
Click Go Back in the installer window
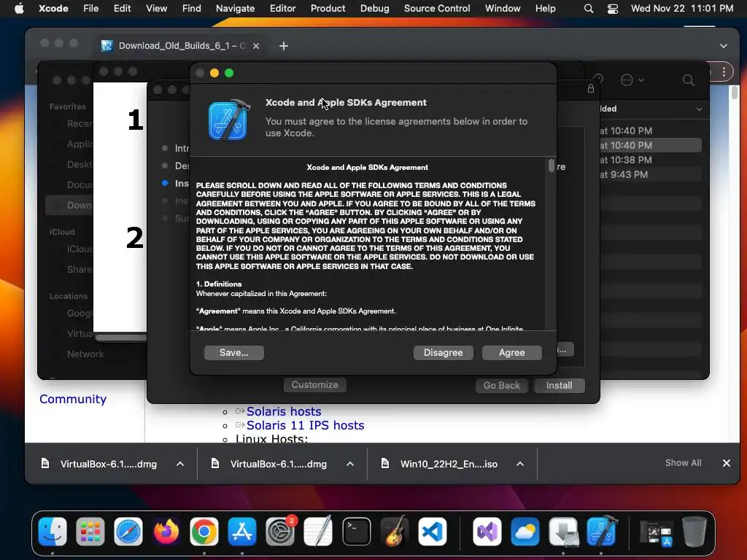pyautogui.click(x=502, y=385)
